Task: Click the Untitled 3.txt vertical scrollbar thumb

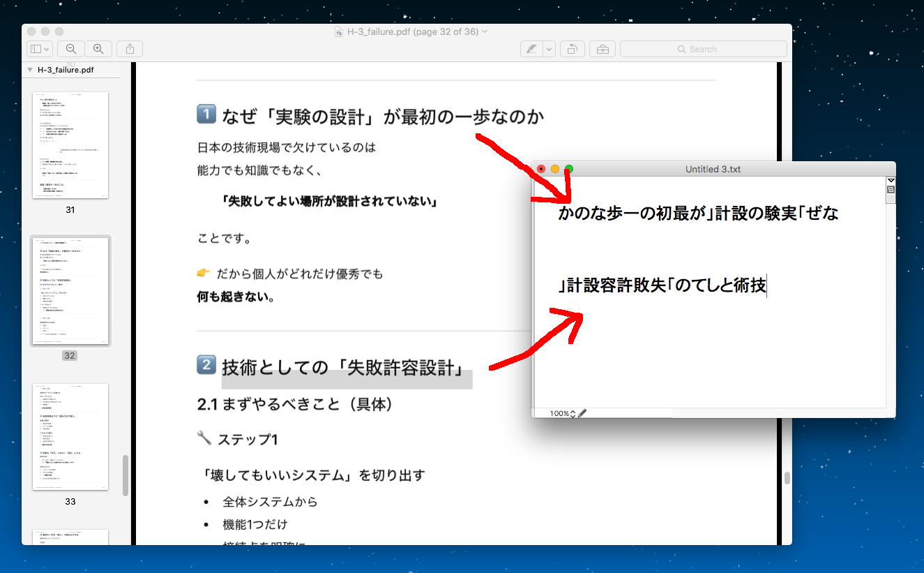Action: click(x=891, y=199)
